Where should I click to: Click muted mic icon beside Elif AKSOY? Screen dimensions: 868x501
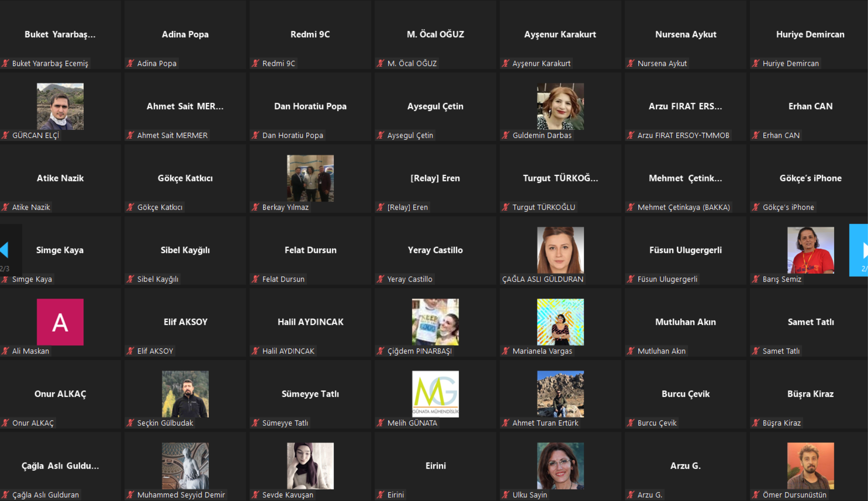tap(130, 351)
